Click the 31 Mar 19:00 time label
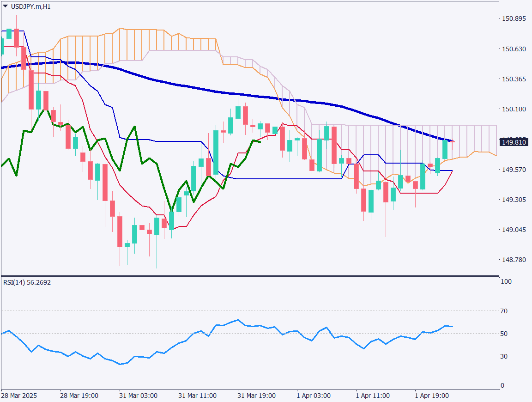 click(256, 396)
